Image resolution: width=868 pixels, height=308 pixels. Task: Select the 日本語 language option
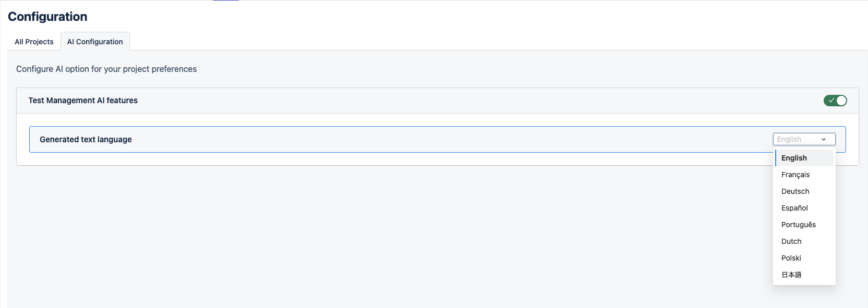pos(791,275)
